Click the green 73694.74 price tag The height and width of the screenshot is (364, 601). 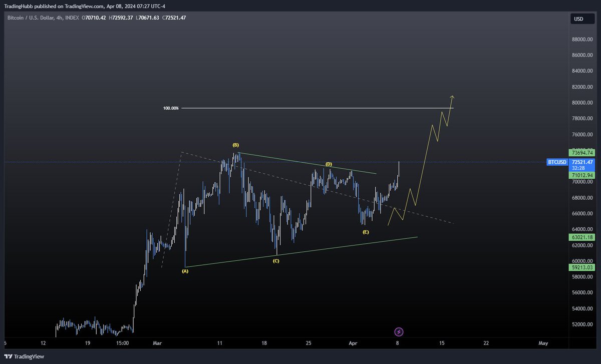coord(582,152)
